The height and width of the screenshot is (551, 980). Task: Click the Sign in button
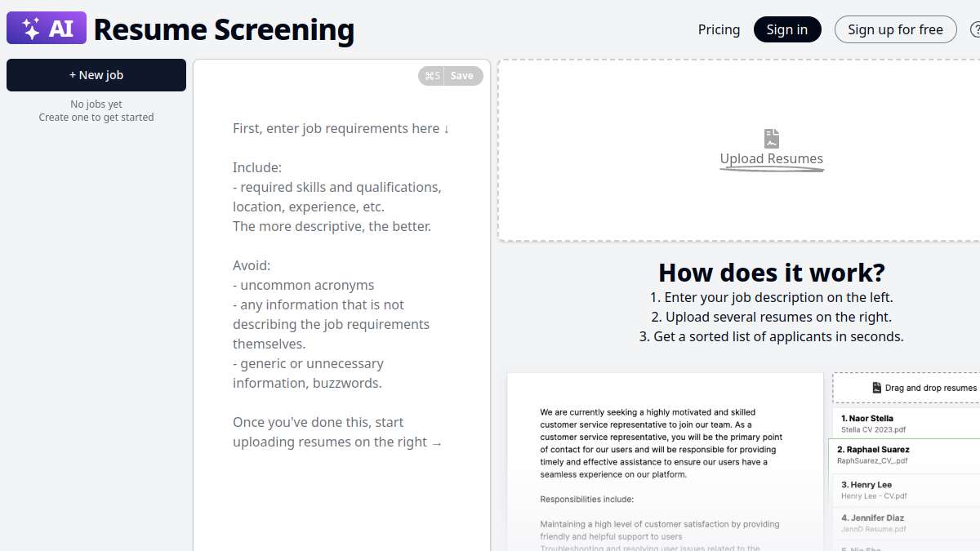[x=787, y=29]
